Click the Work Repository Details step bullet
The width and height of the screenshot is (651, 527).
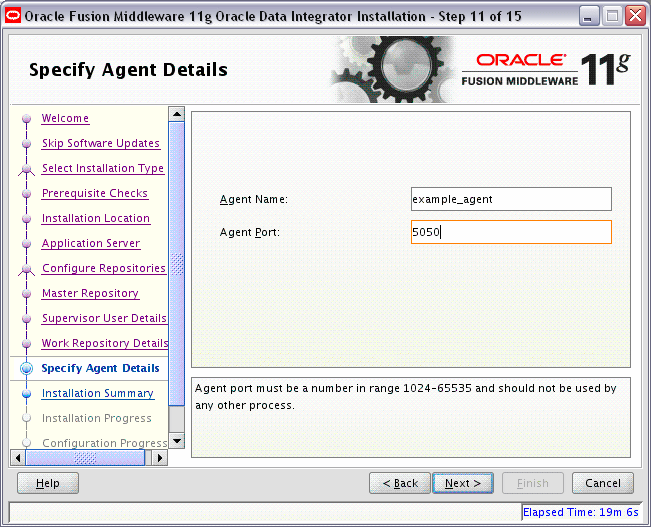[27, 343]
